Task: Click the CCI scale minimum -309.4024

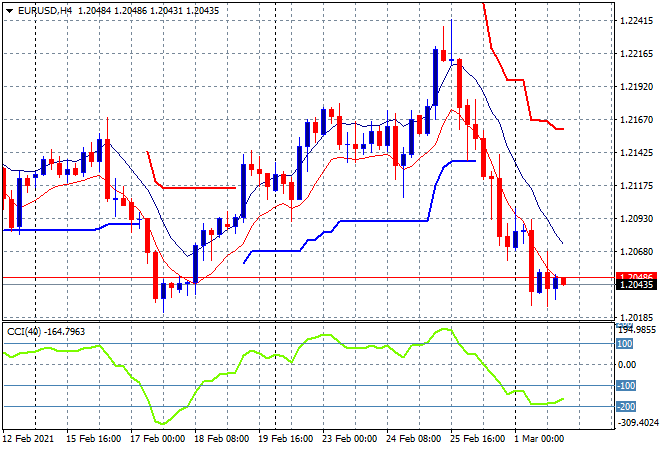Action: pyautogui.click(x=637, y=423)
